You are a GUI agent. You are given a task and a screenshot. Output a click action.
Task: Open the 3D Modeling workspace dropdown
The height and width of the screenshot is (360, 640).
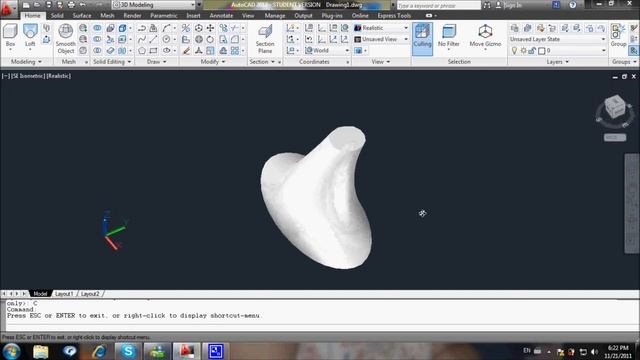click(x=154, y=5)
